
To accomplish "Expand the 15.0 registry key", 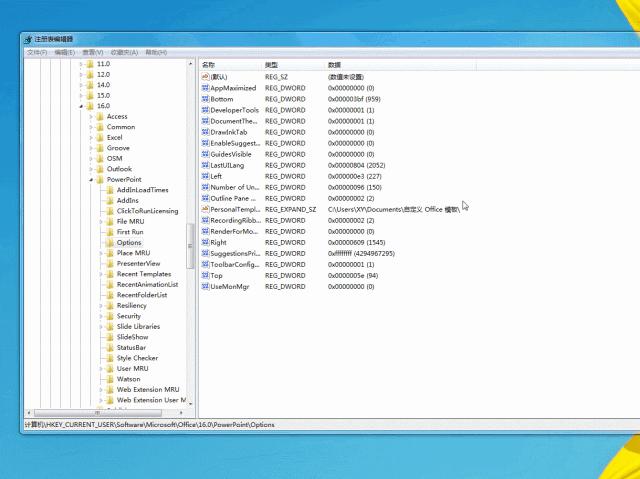I will [x=81, y=95].
